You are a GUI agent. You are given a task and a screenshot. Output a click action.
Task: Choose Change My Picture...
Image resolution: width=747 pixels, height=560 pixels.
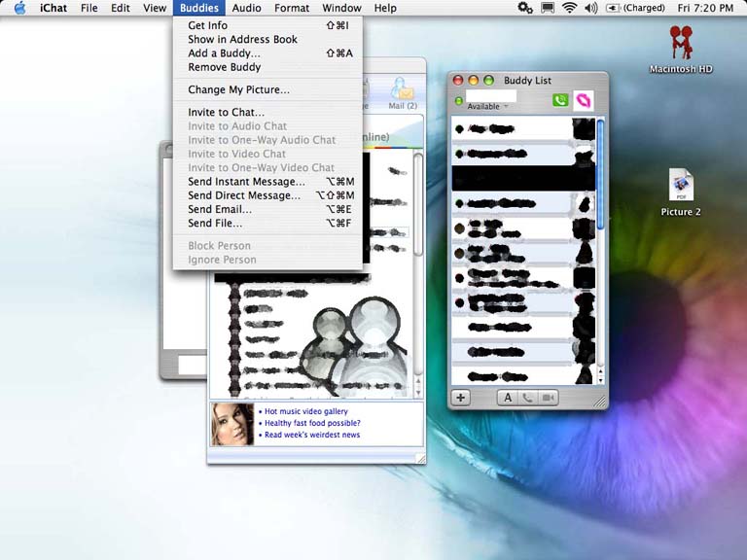coord(267,89)
